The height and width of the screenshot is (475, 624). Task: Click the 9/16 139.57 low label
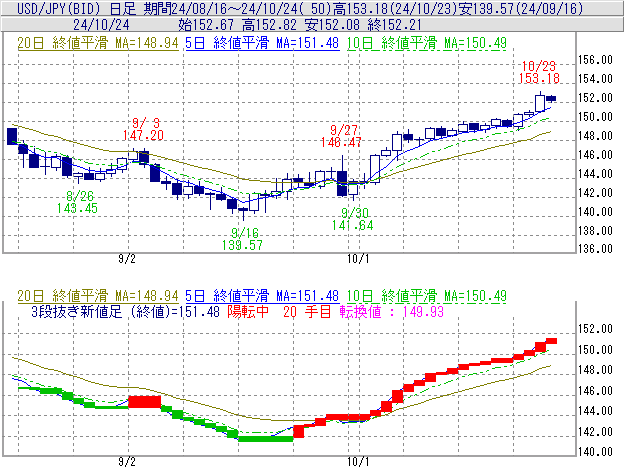243,239
